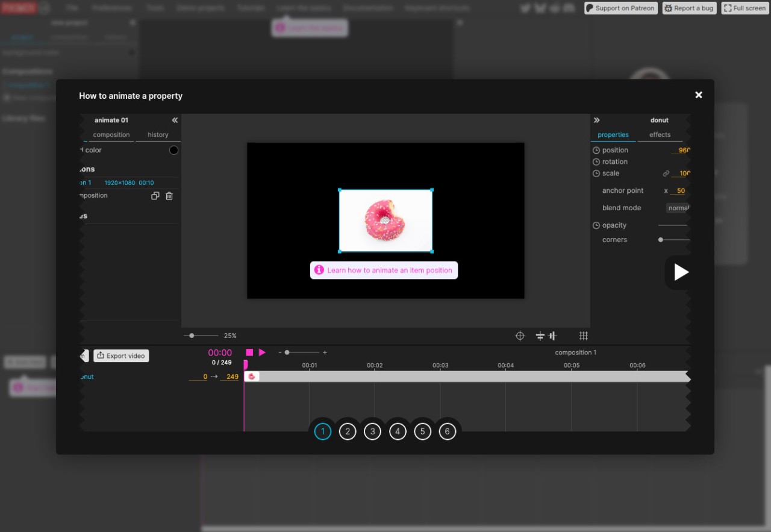Enable position animation stopwatch icon
771x532 pixels.
pos(596,151)
